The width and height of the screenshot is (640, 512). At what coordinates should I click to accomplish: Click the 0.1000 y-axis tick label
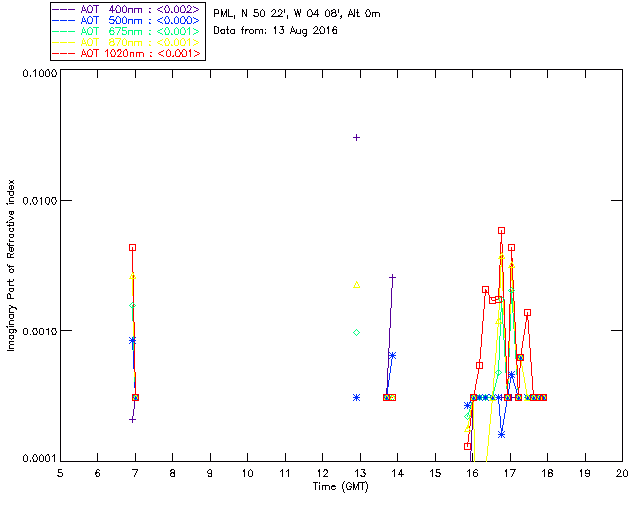(x=40, y=73)
